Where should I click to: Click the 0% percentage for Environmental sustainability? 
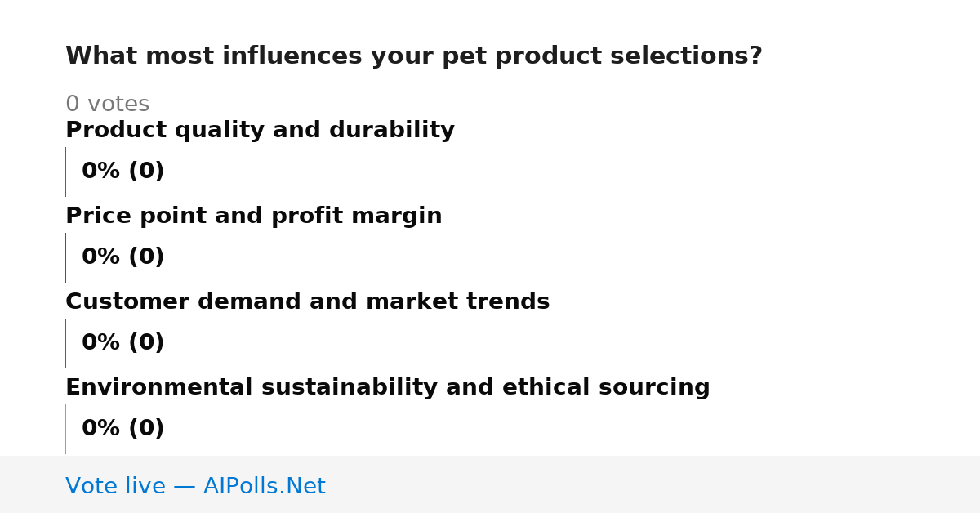[x=101, y=429]
